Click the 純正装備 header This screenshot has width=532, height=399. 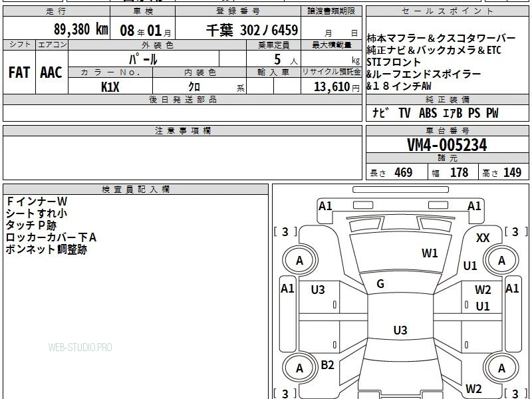(447, 99)
